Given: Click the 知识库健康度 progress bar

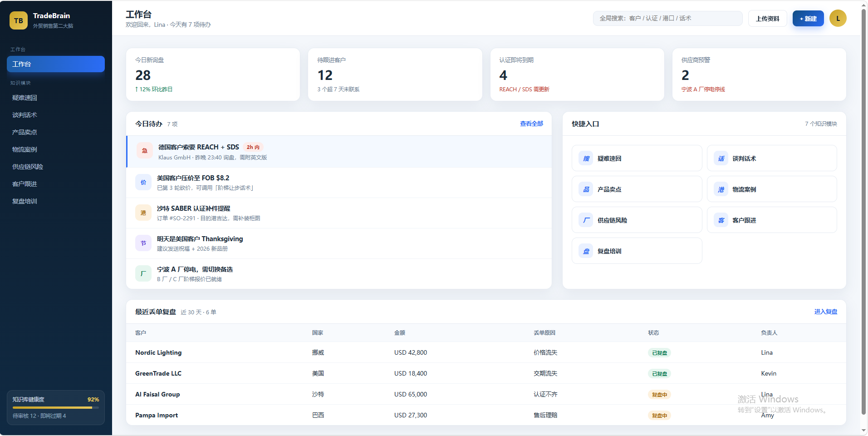Looking at the screenshot, I should (x=56, y=407).
